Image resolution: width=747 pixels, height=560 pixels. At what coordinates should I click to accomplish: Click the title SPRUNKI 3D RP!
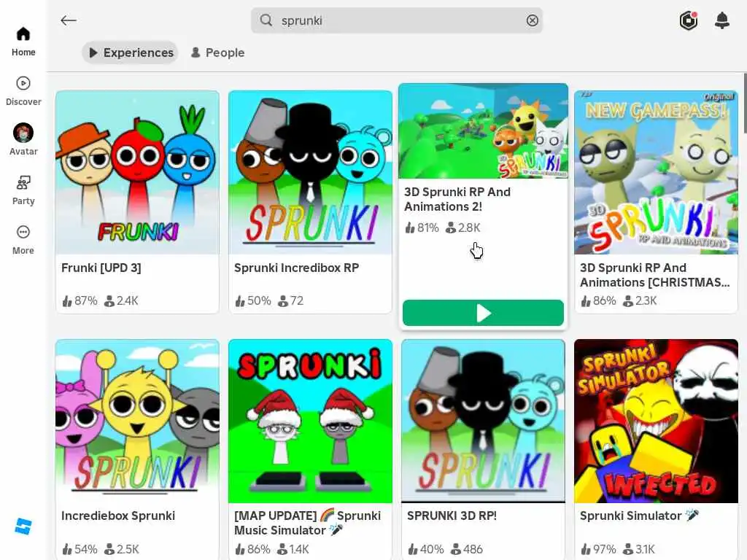pos(452,516)
